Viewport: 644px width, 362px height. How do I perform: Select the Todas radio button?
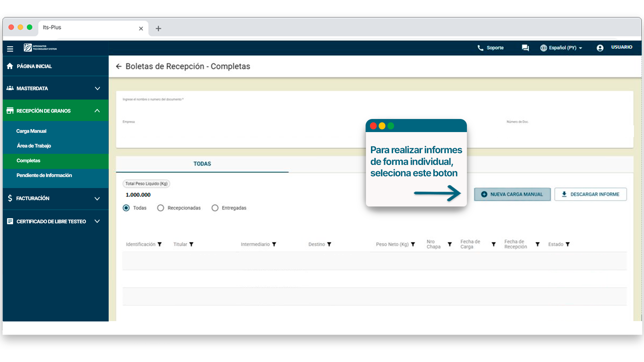tap(126, 208)
